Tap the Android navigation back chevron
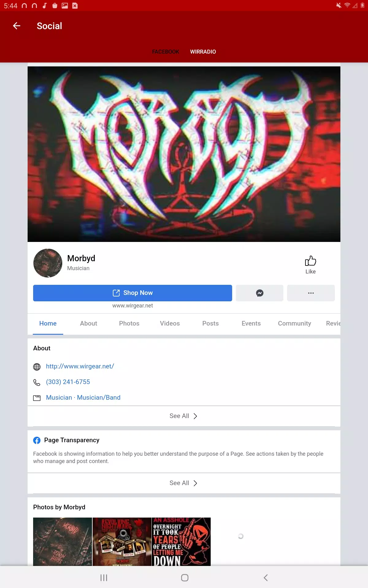This screenshot has width=368, height=588. pyautogui.click(x=266, y=578)
